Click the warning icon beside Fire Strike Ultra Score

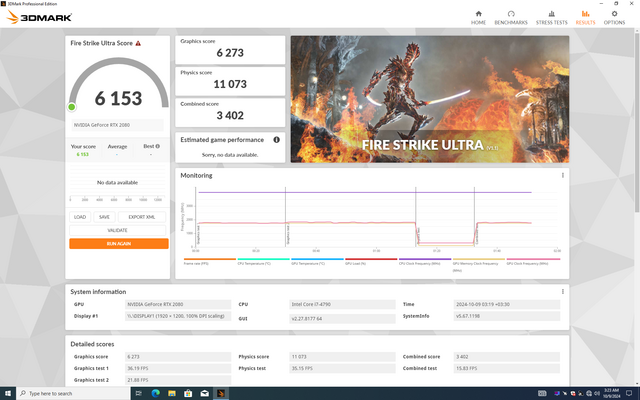click(138, 44)
